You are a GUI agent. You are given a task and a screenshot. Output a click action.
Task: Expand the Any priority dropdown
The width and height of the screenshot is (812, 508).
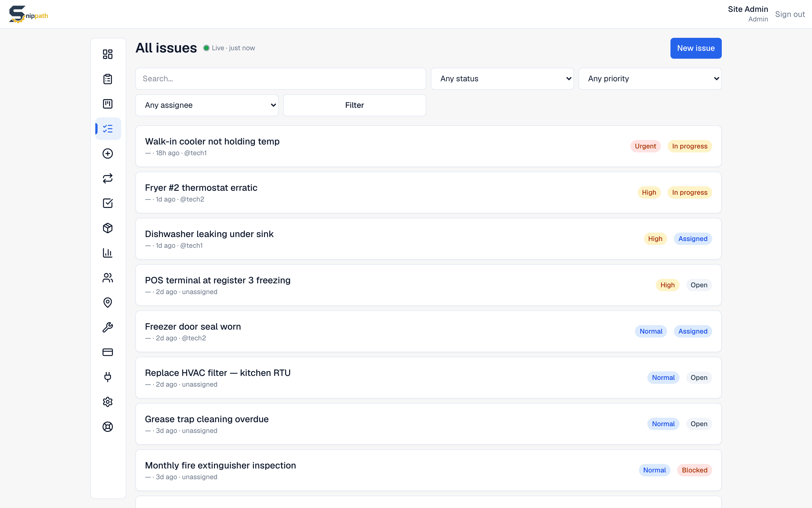click(650, 79)
